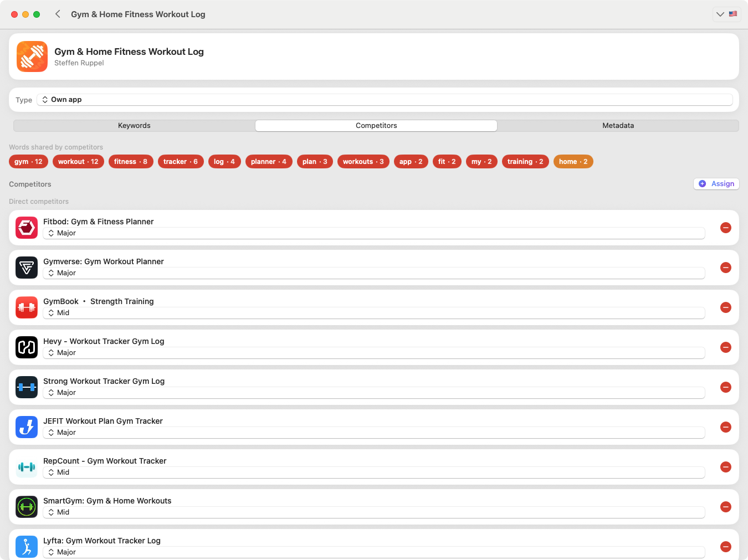Open Strong Workout Tracker's level dropdown
The image size is (748, 560).
374,393
